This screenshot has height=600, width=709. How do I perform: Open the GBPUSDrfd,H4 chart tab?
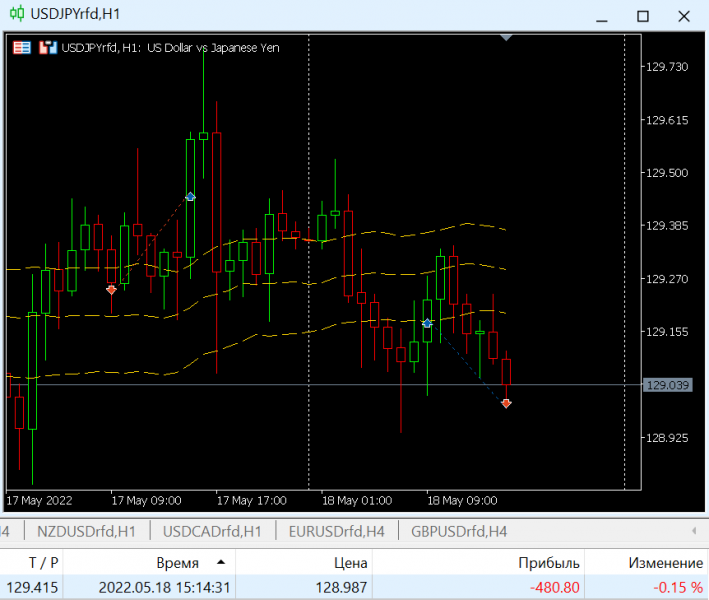point(459,531)
